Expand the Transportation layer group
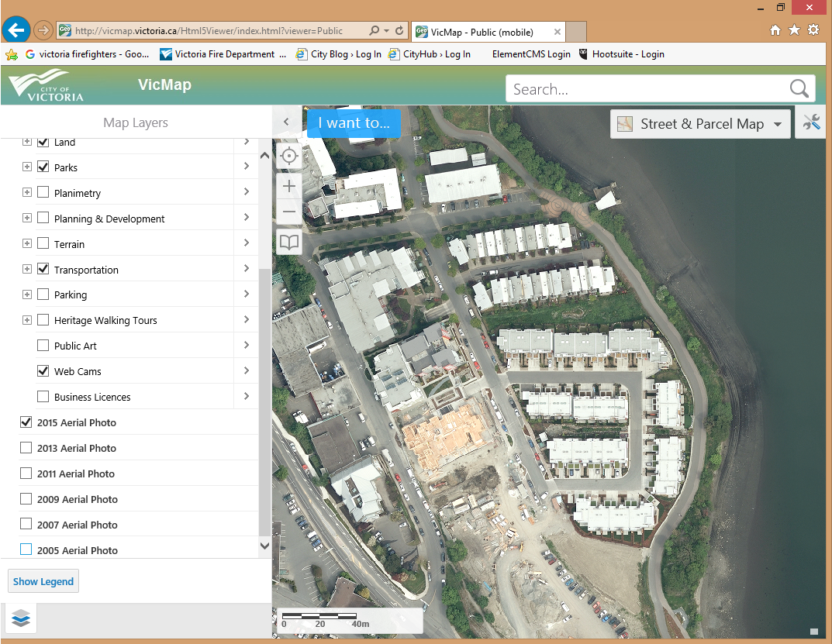The height and width of the screenshot is (644, 832). pyautogui.click(x=26, y=269)
